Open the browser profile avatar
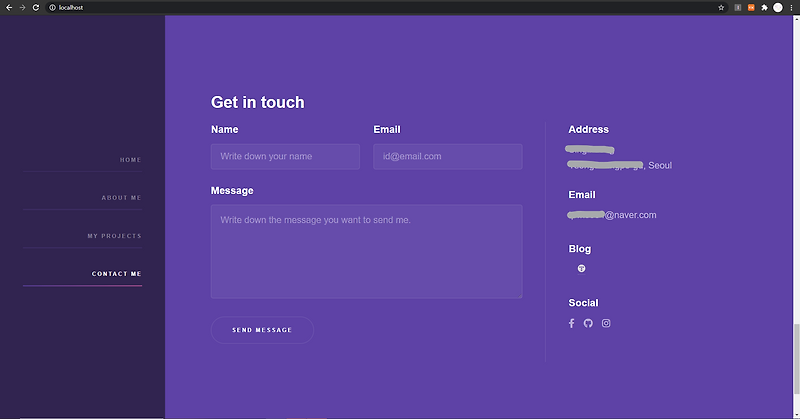 pyautogui.click(x=778, y=7)
